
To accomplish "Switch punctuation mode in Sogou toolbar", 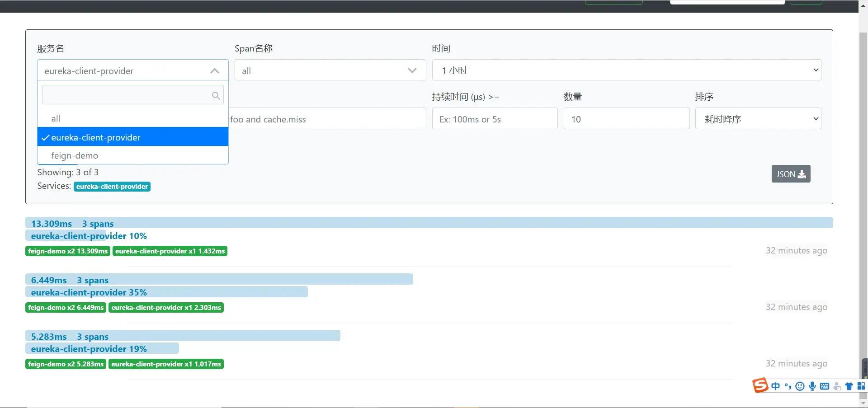I will coord(788,386).
